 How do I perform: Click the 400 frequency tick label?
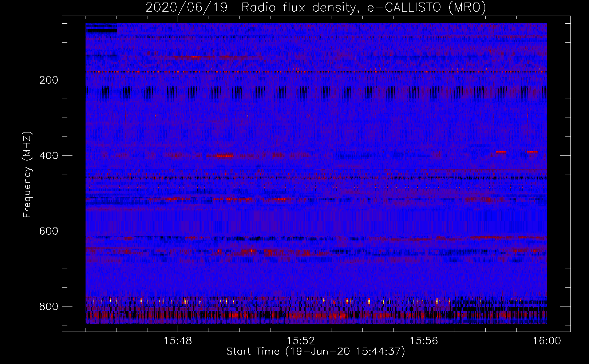tap(48, 156)
